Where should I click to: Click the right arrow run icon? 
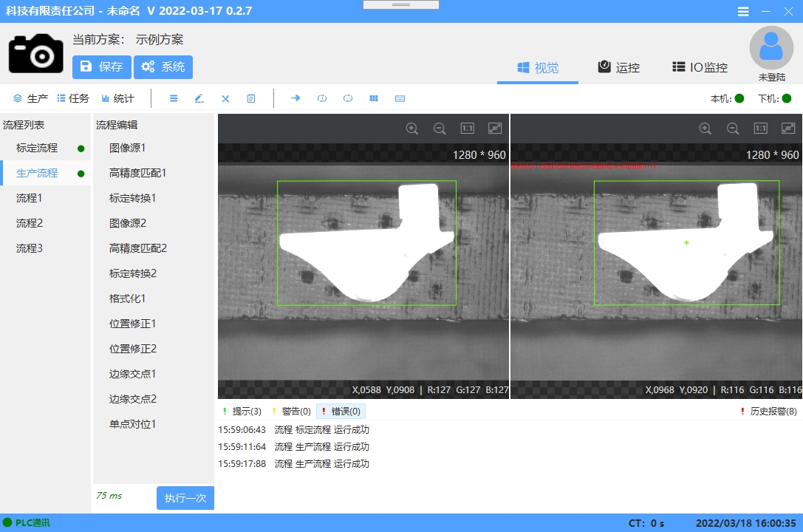pyautogui.click(x=295, y=98)
